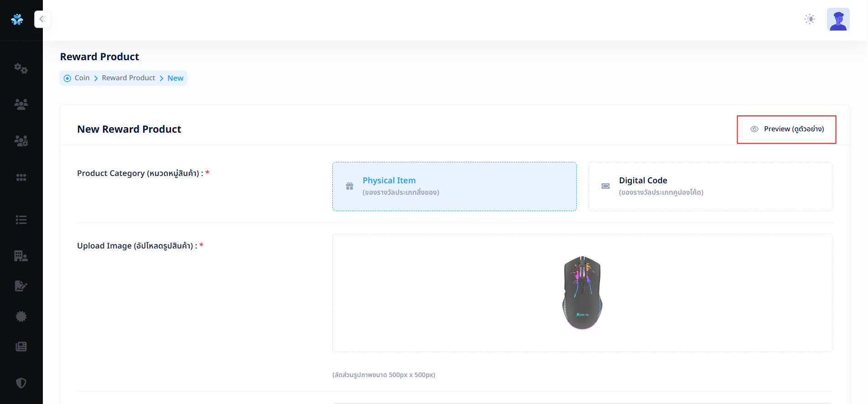Click the app logo in sidebar
Viewport: 868px width, 404px height.
[17, 19]
